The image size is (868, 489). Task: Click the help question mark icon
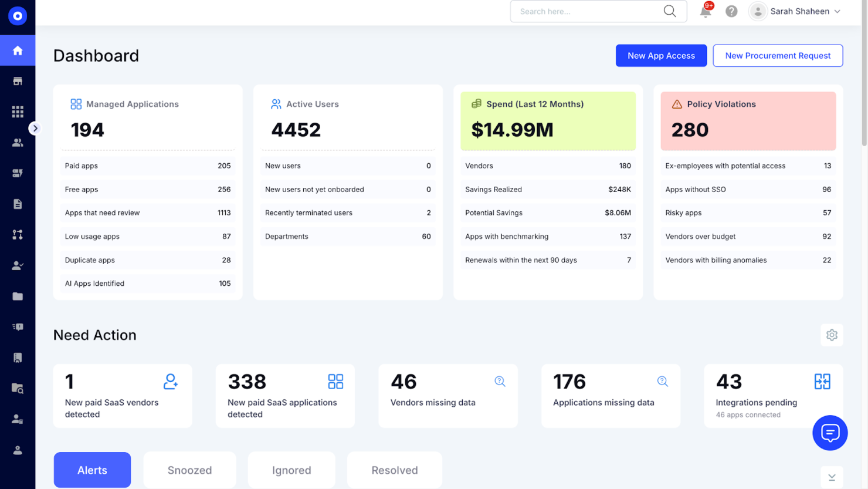731,11
